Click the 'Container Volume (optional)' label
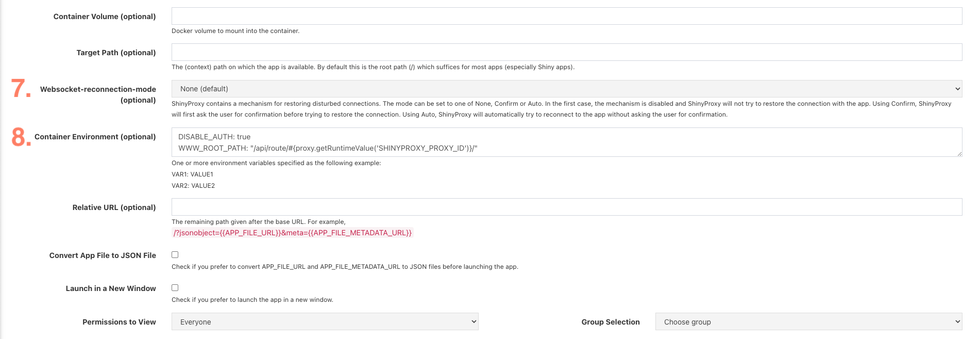 click(105, 17)
